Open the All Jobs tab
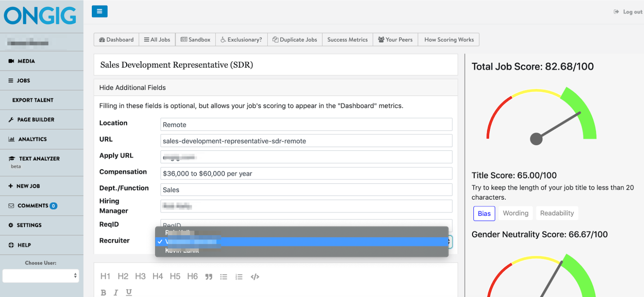Screen dimensions: 644x297 pos(157,39)
